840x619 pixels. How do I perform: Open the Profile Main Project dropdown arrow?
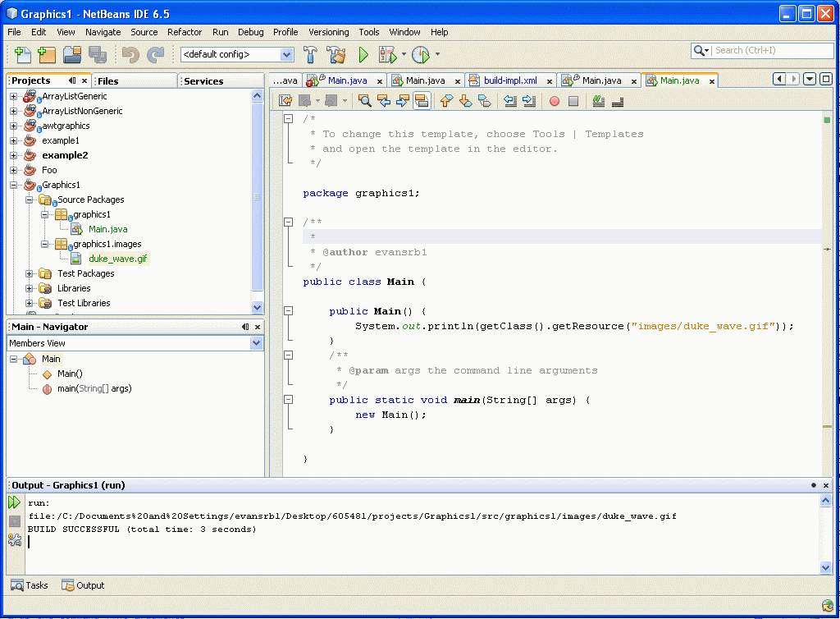coord(438,54)
